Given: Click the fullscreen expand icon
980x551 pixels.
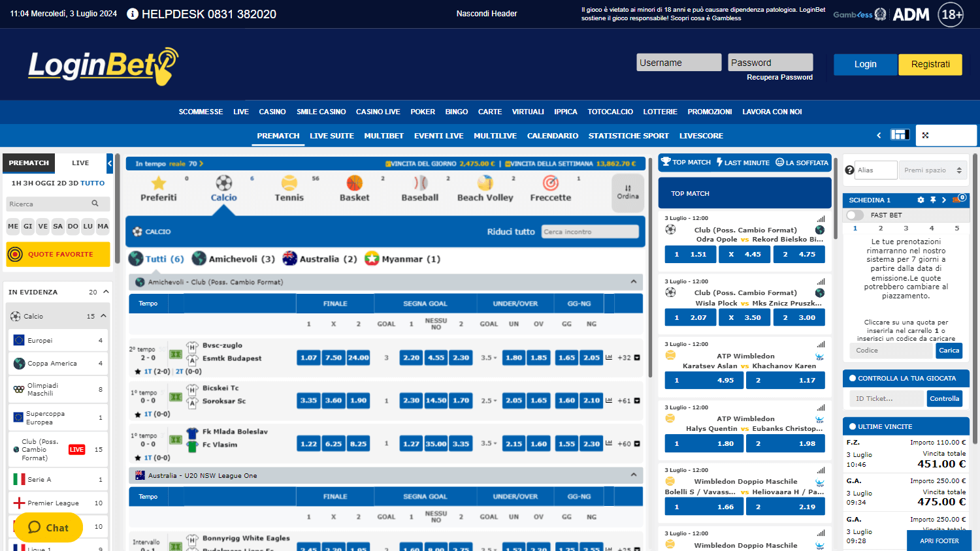Looking at the screenshot, I should tap(925, 135).
